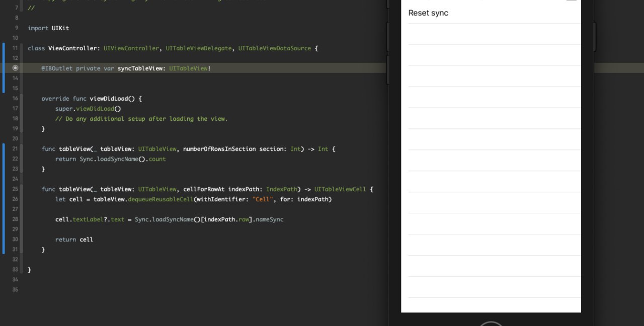This screenshot has width=644, height=326.
Task: Click the @IBOutlet keyword
Action: pos(57,68)
